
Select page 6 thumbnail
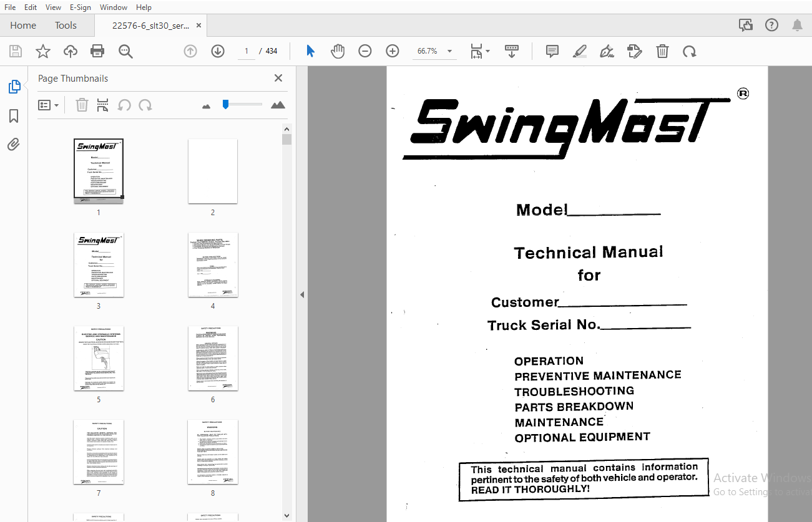click(213, 359)
